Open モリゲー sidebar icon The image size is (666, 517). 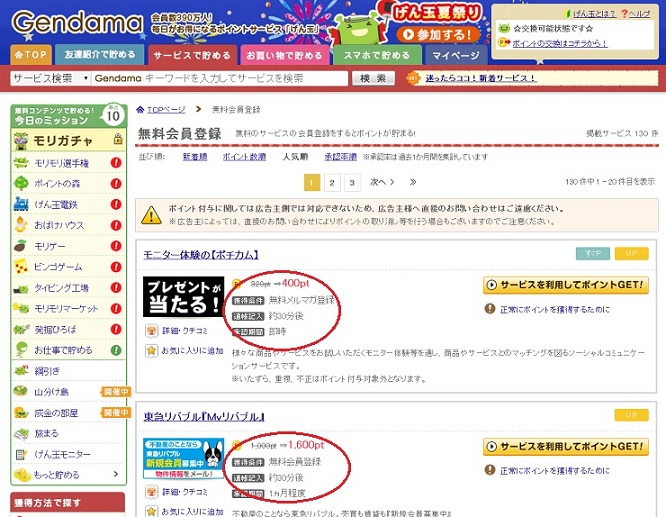[x=20, y=246]
